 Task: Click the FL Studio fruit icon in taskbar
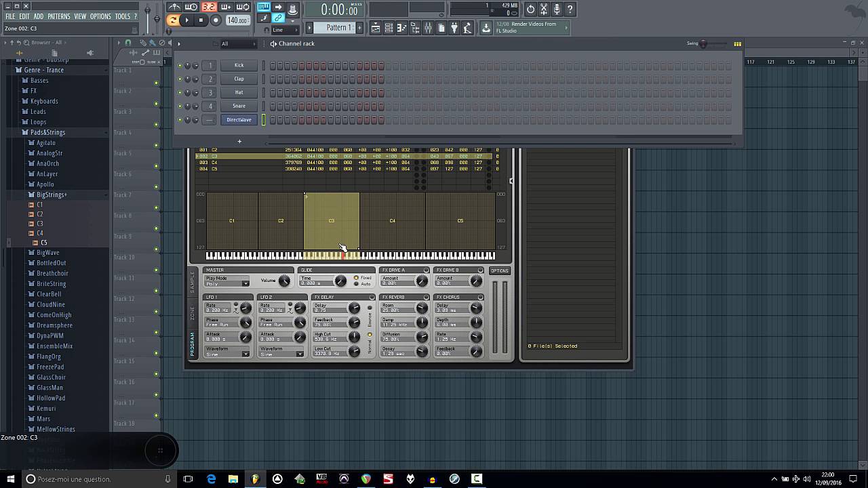click(255, 479)
